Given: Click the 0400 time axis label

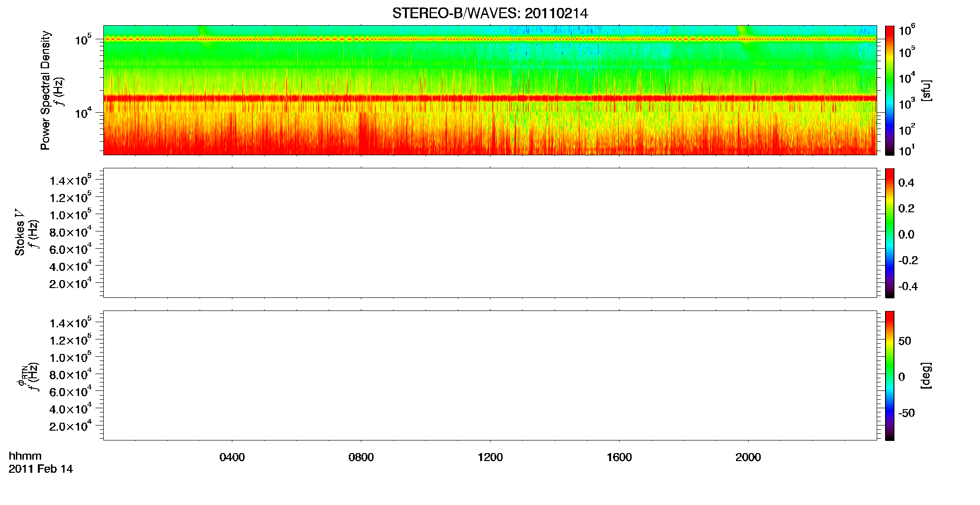Looking at the screenshot, I should tap(232, 457).
